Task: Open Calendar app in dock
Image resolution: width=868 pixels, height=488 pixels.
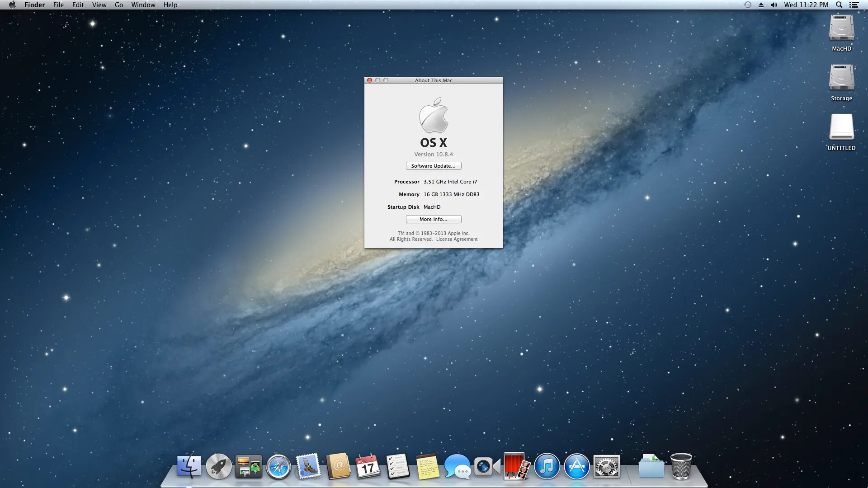Action: coord(368,466)
